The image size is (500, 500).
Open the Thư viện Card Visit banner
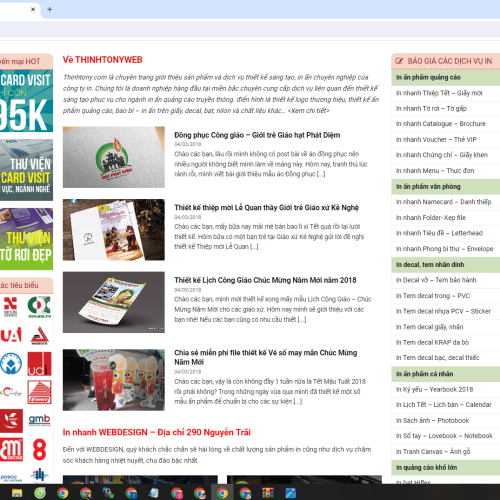pos(26,170)
